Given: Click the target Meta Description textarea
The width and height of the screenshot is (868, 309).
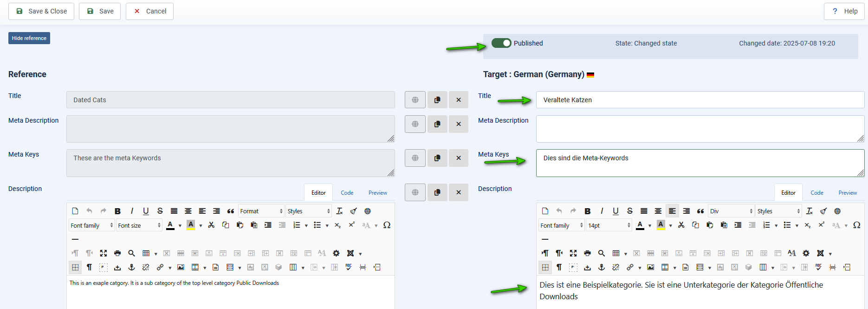Looking at the screenshot, I should (700, 129).
